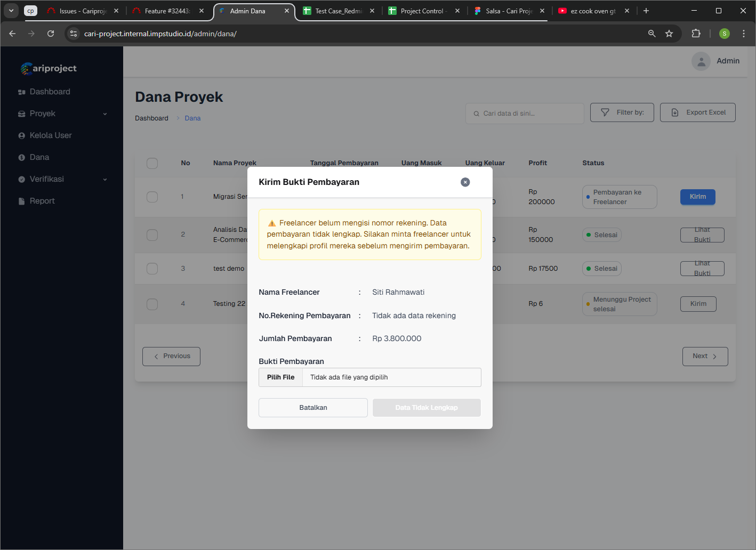Click the browser reload icon
The height and width of the screenshot is (550, 756).
coord(51,34)
